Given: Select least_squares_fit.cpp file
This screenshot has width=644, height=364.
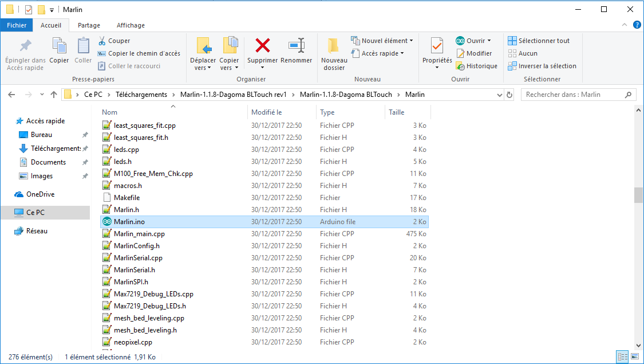Looking at the screenshot, I should pyautogui.click(x=264, y=126).
